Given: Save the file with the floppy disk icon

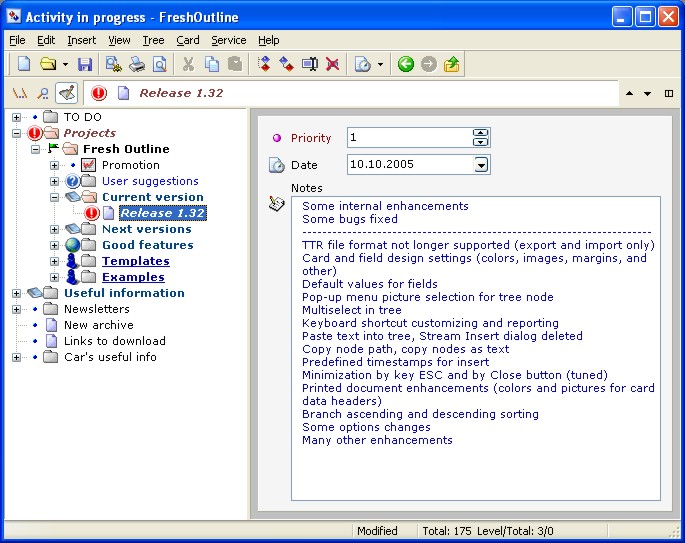Looking at the screenshot, I should pos(85,64).
